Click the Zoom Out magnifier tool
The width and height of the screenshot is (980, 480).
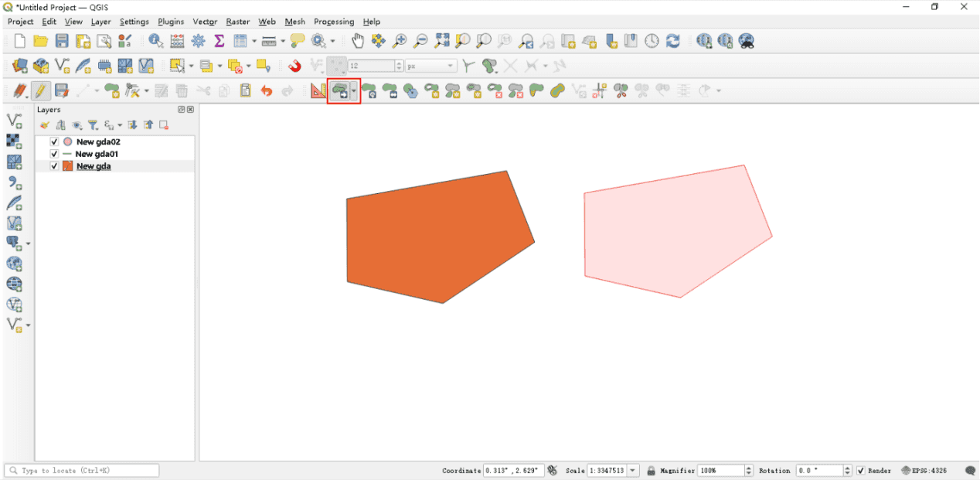click(x=420, y=41)
